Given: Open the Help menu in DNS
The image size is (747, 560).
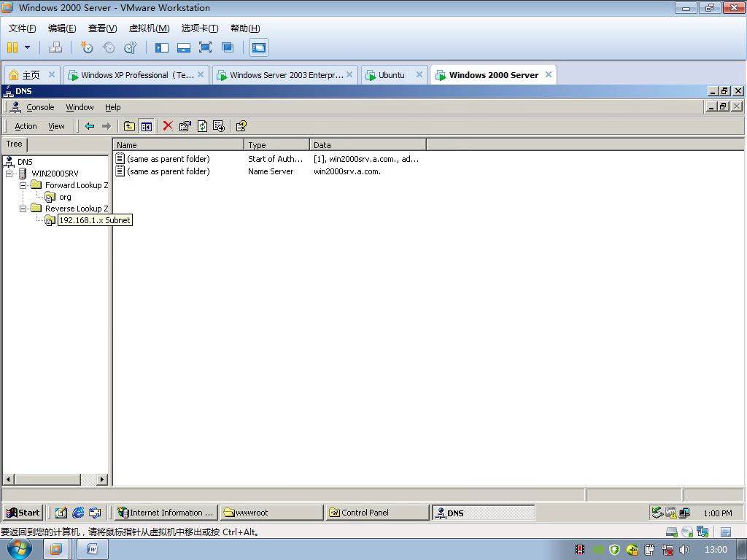Looking at the screenshot, I should pos(113,107).
